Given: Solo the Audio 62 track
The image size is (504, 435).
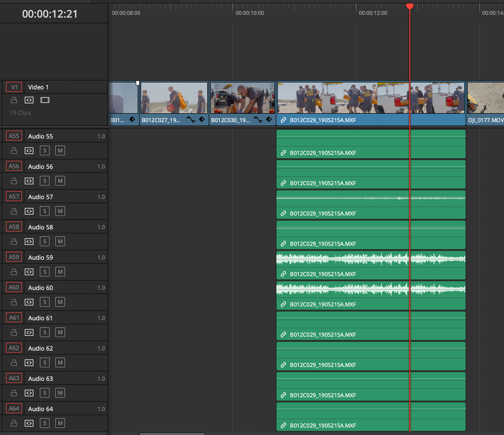Looking at the screenshot, I should tap(45, 363).
